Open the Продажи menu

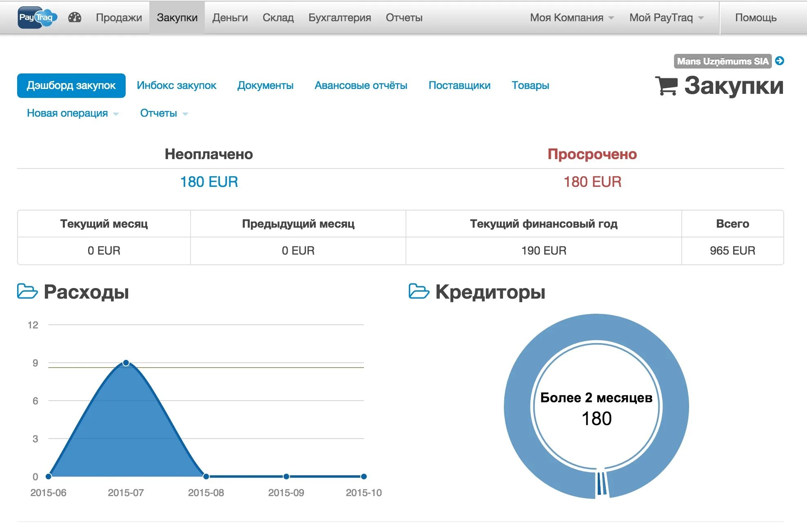pyautogui.click(x=119, y=18)
